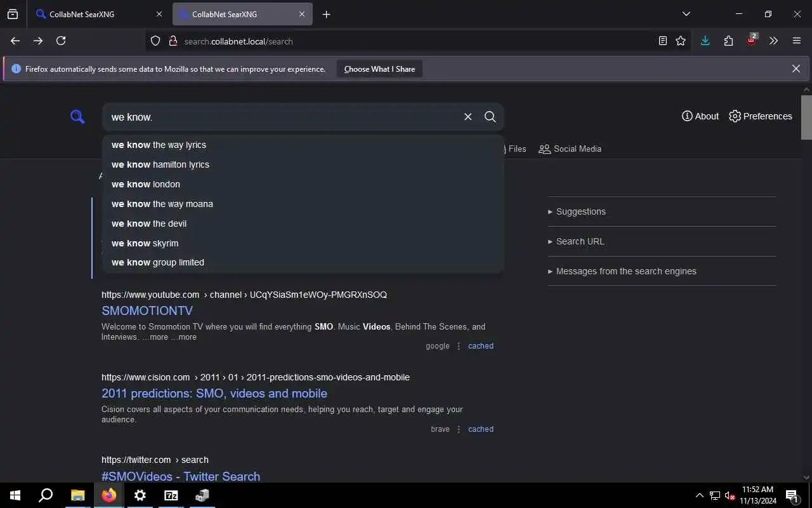Open Settings gear in taskbar
Screen dimensions: 812x508
[x=140, y=495]
